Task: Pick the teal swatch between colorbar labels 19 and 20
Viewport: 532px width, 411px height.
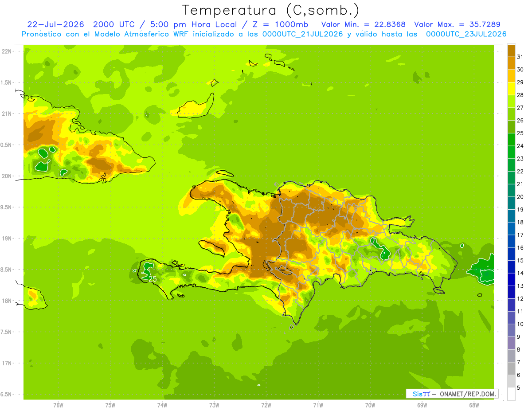Action: click(x=511, y=203)
